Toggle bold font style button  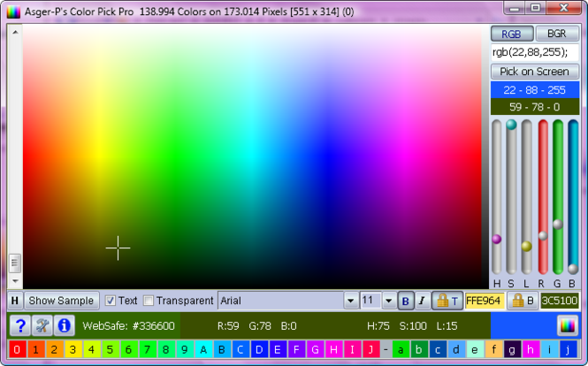pyautogui.click(x=405, y=301)
